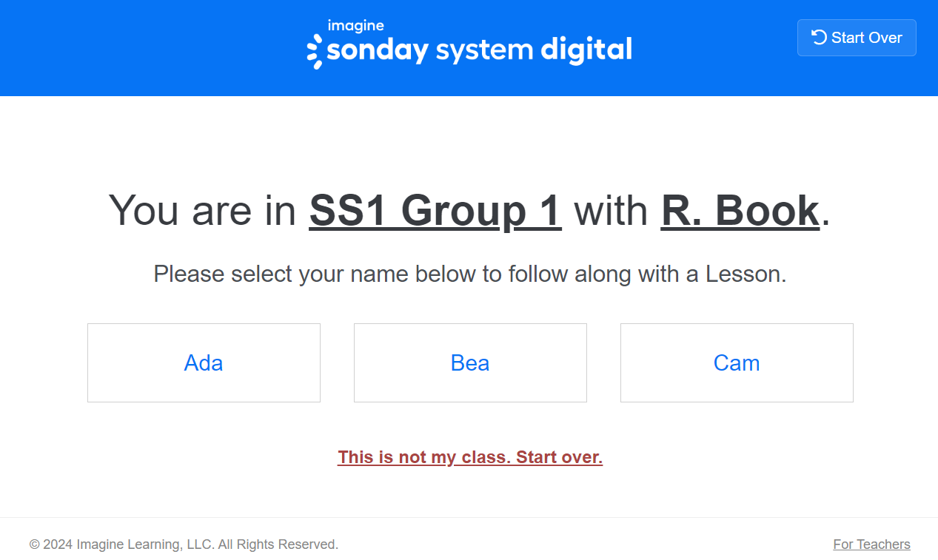Click the Imagine Learning copyright notice
Image resolution: width=938 pixels, height=560 pixels.
[x=184, y=544]
